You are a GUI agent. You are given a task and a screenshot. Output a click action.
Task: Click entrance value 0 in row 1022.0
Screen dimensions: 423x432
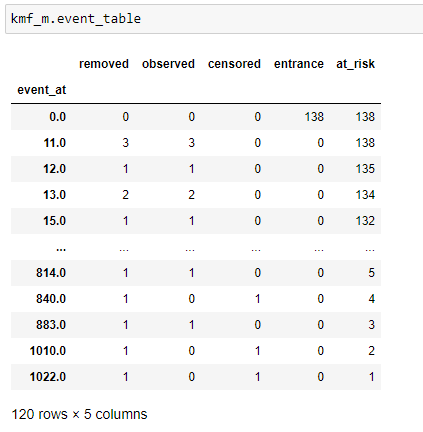pyautogui.click(x=320, y=377)
